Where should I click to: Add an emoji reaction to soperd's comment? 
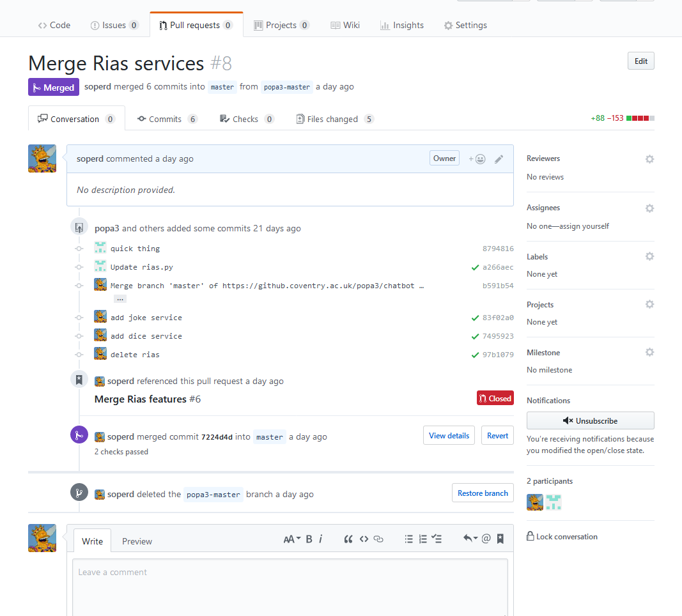coord(476,158)
